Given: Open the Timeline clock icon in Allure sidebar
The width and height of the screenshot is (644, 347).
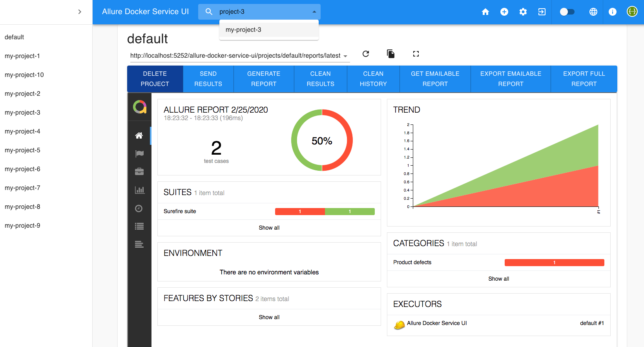Looking at the screenshot, I should pos(139,208).
